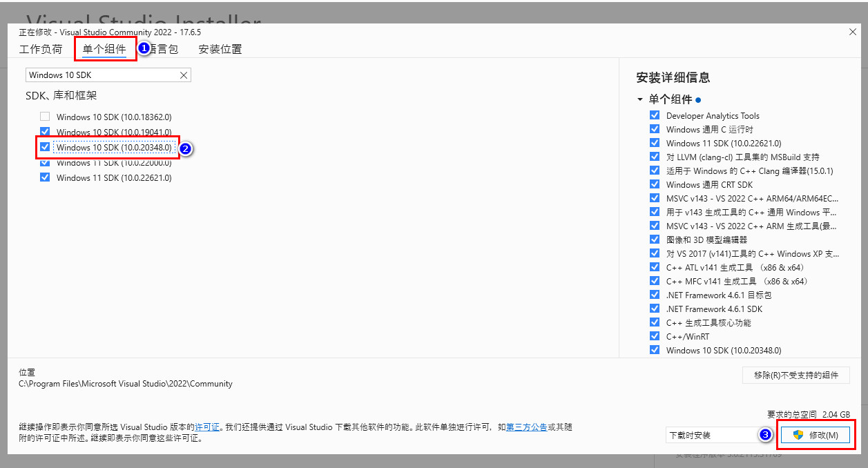Uncheck .NET Framework 4.6.1 SDK

pyautogui.click(x=655, y=309)
